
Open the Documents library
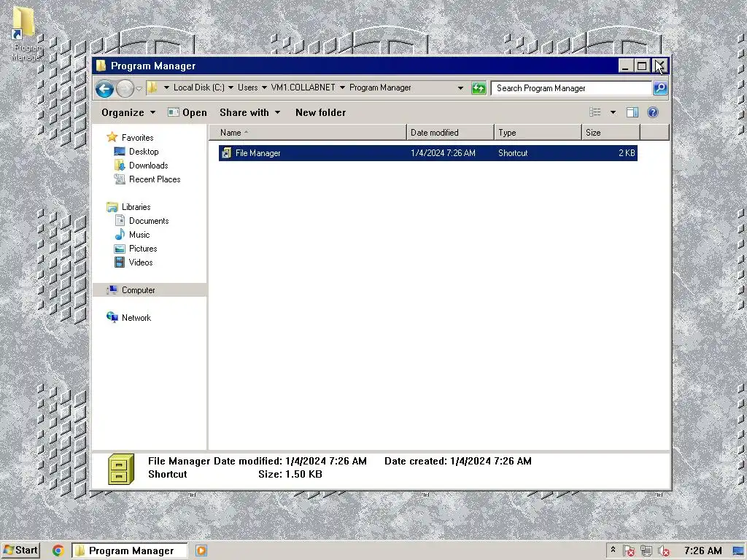click(x=149, y=221)
